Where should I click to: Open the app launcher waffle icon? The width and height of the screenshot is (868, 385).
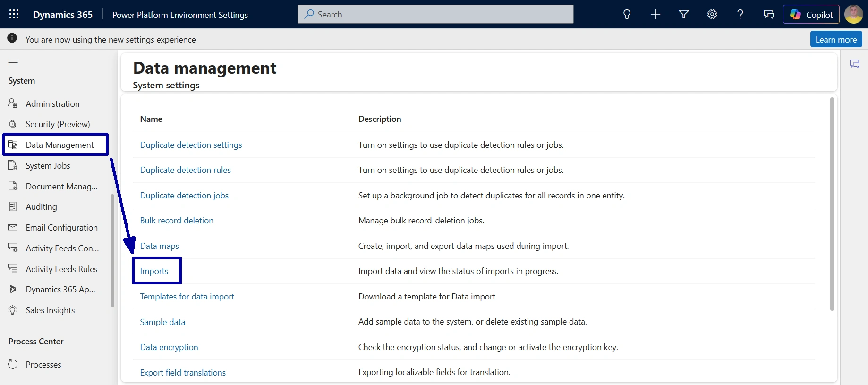(14, 14)
